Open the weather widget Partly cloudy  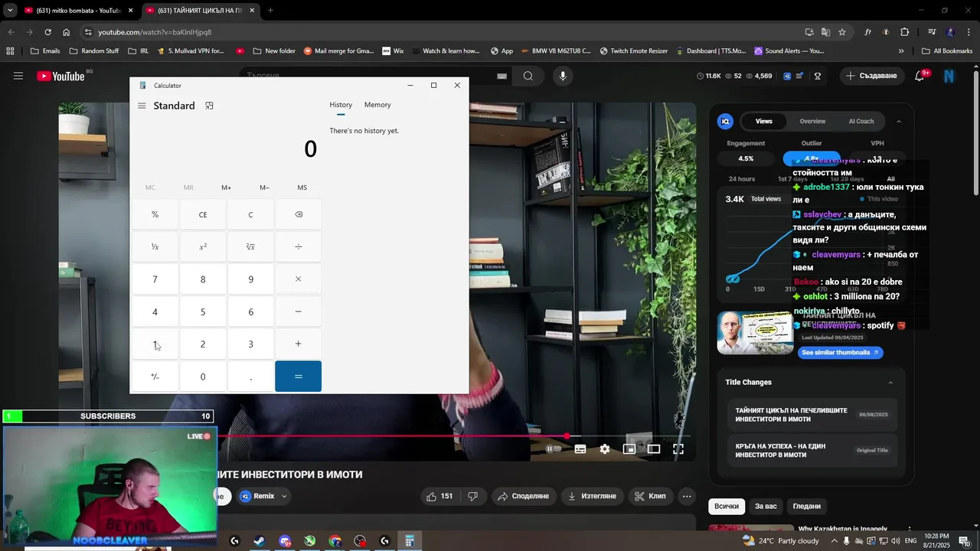(x=781, y=541)
